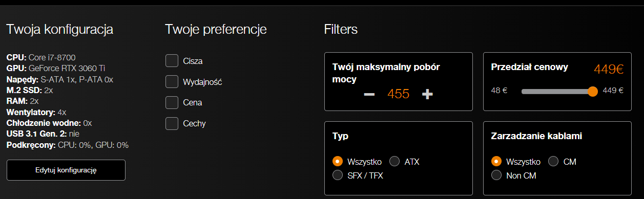Image resolution: width=644 pixels, height=199 pixels.
Task: Select Wszystko under Zarzadzanie kablami
Action: click(x=496, y=162)
